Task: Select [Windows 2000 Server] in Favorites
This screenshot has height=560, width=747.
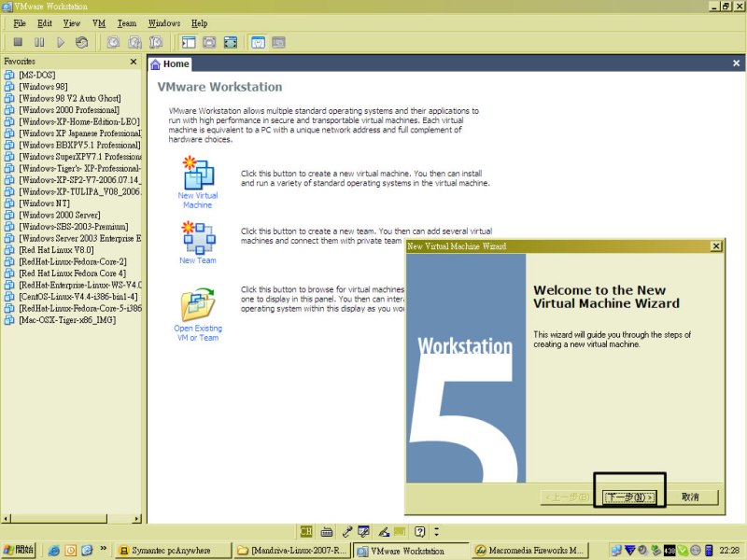Action: [x=60, y=216]
